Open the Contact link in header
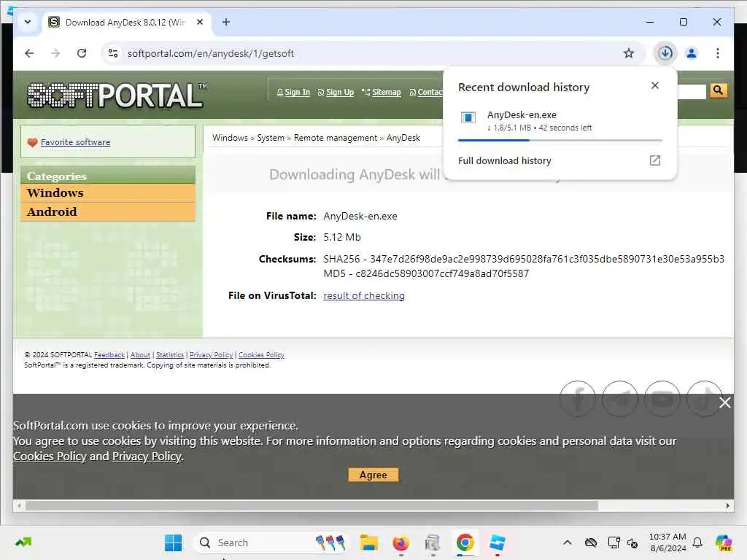The image size is (747, 560). [430, 93]
